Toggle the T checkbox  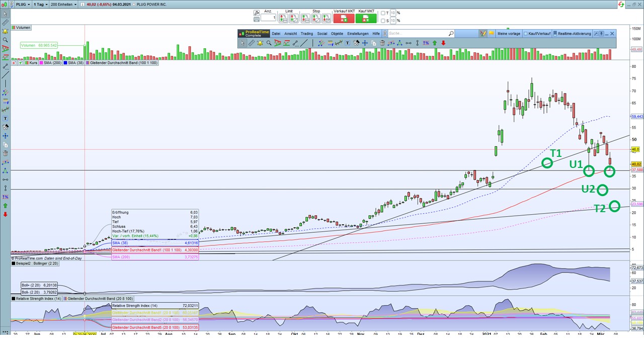(383, 13)
